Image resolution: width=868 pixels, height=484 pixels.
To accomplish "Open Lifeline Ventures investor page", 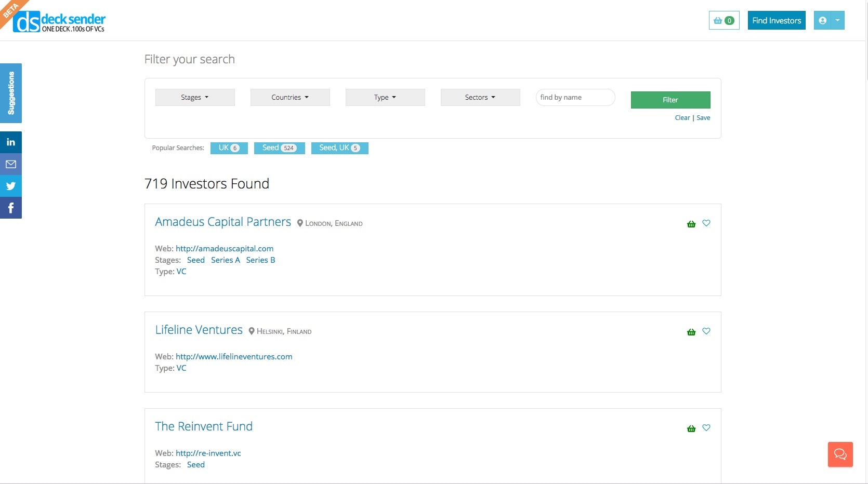I will click(199, 330).
